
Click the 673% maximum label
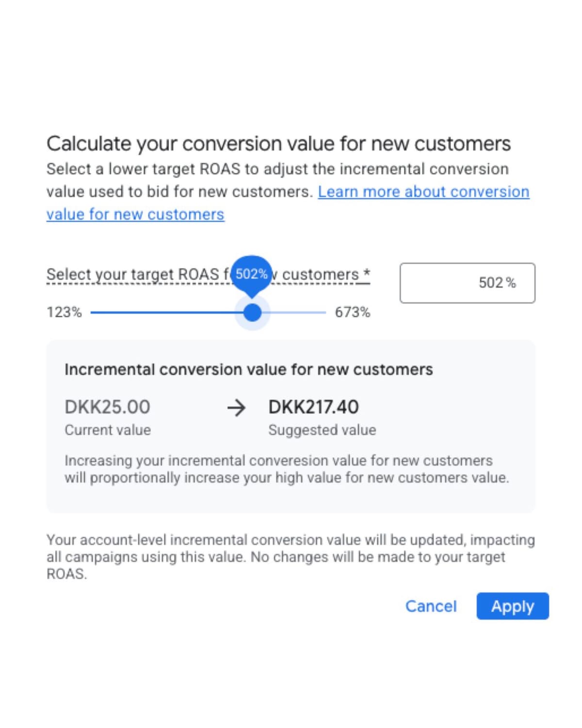click(x=351, y=313)
